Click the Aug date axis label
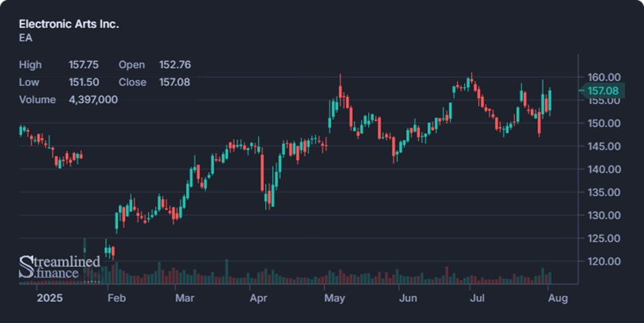The width and height of the screenshot is (644, 323). pos(557,298)
